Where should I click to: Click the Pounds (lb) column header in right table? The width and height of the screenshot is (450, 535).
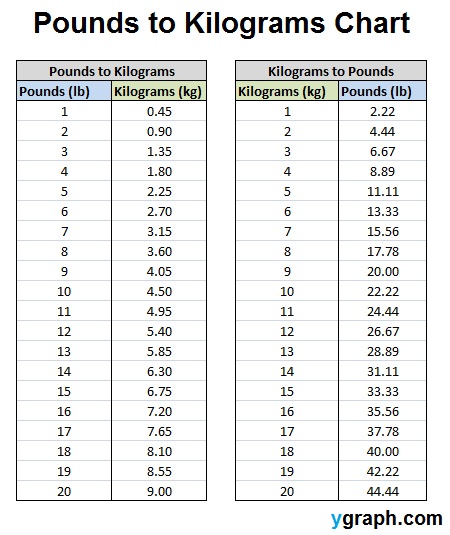click(x=382, y=91)
